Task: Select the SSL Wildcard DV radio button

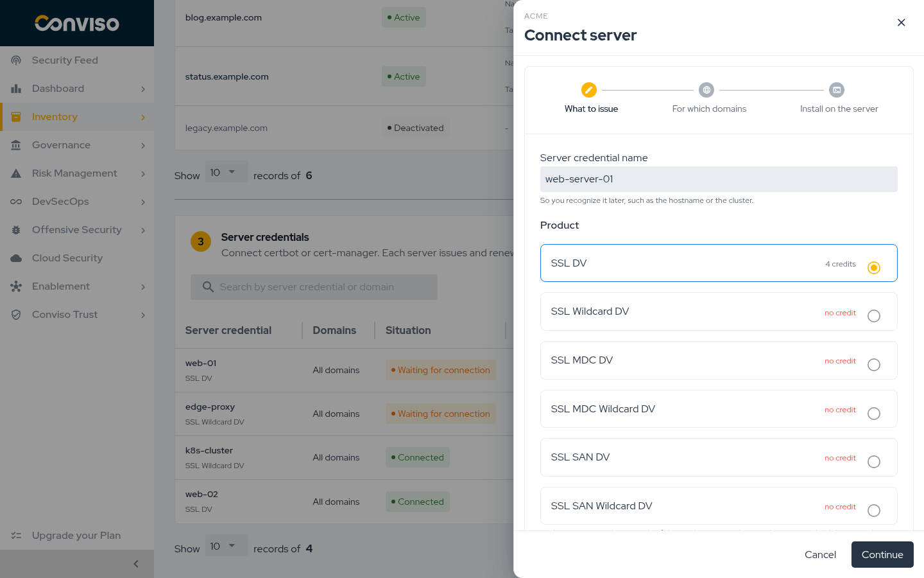Action: pos(874,316)
